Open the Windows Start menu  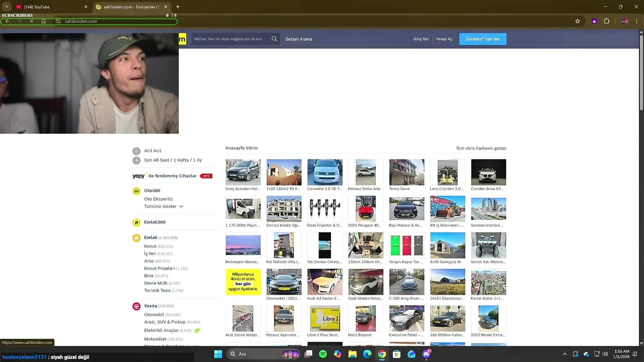pos(218,354)
